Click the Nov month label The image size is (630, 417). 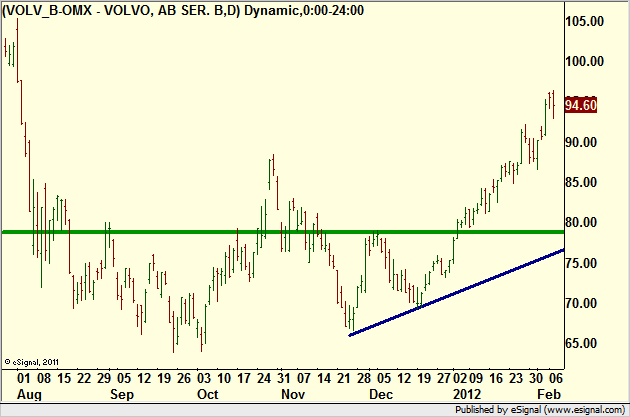tap(293, 395)
